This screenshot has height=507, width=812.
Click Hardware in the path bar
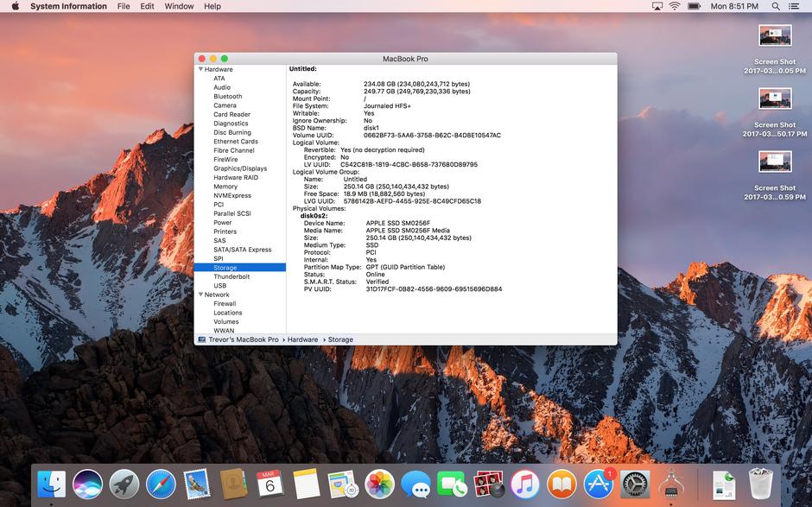point(302,339)
